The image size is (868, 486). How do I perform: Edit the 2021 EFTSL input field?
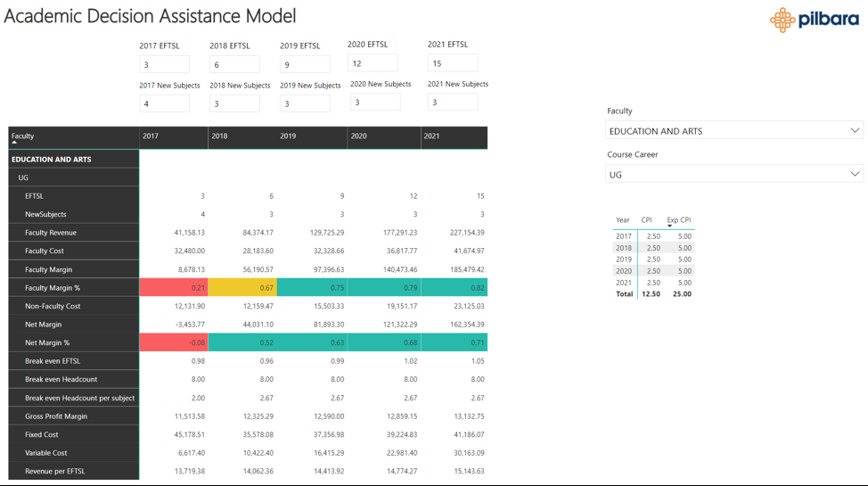click(x=453, y=63)
